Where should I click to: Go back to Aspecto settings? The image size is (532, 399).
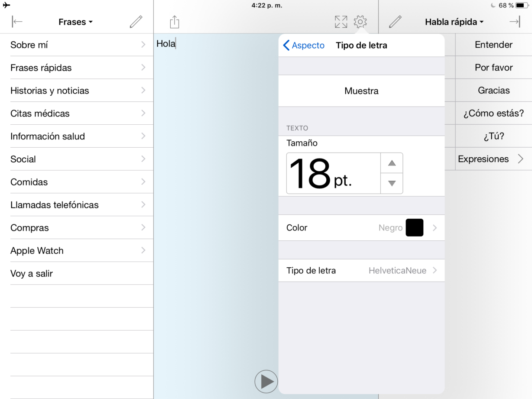click(304, 45)
